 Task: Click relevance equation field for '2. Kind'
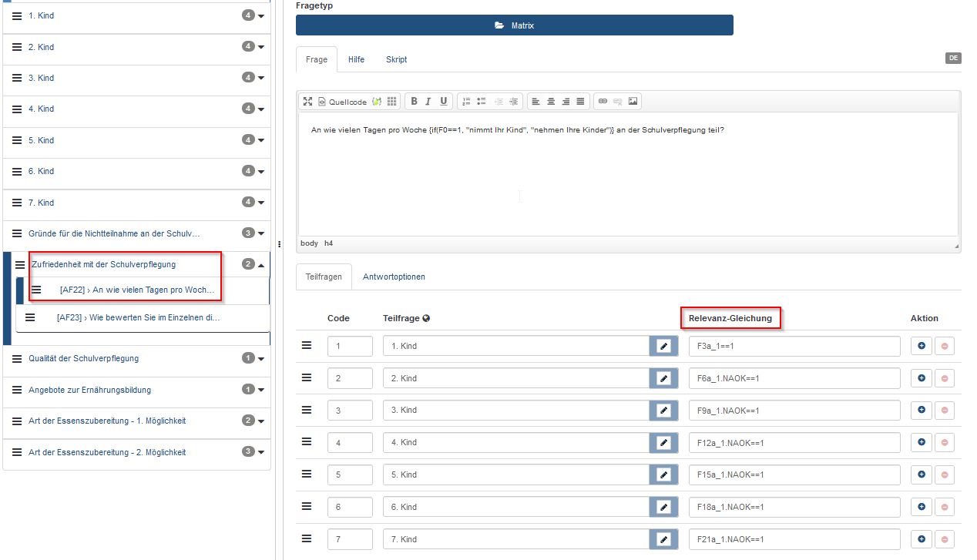794,378
